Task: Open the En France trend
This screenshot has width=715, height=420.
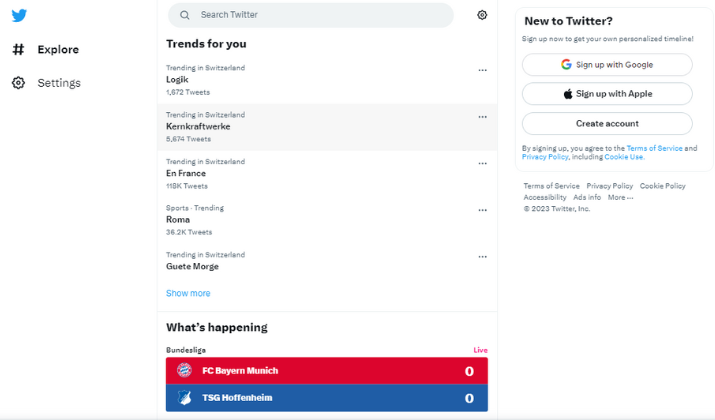Action: point(327,174)
